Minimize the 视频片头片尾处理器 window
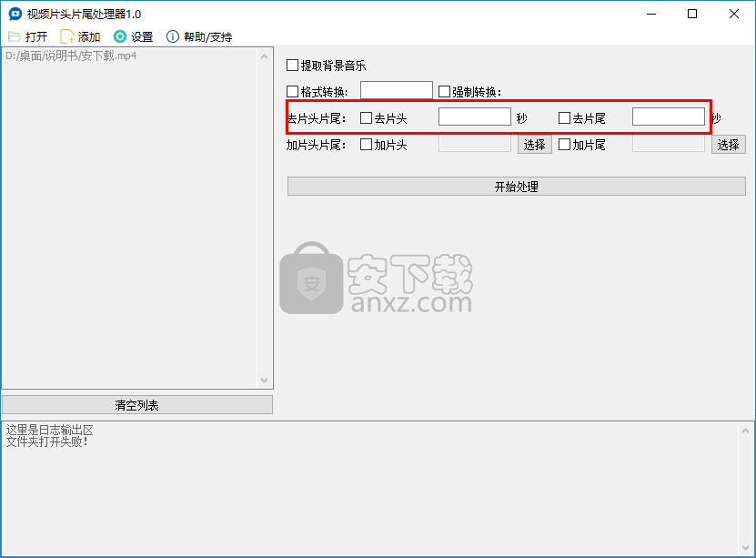The width and height of the screenshot is (756, 558). [651, 14]
